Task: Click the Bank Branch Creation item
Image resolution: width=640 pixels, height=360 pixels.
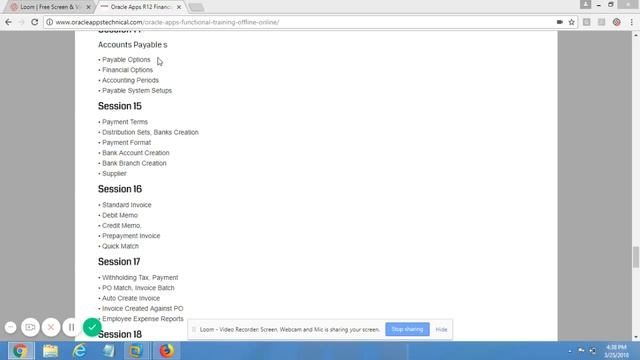Action: point(134,163)
